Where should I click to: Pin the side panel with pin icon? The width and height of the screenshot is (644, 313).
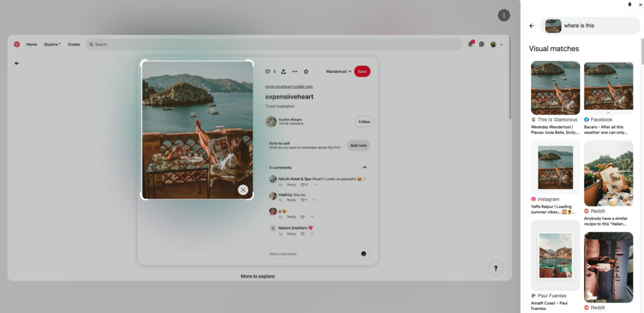pyautogui.click(x=630, y=4)
